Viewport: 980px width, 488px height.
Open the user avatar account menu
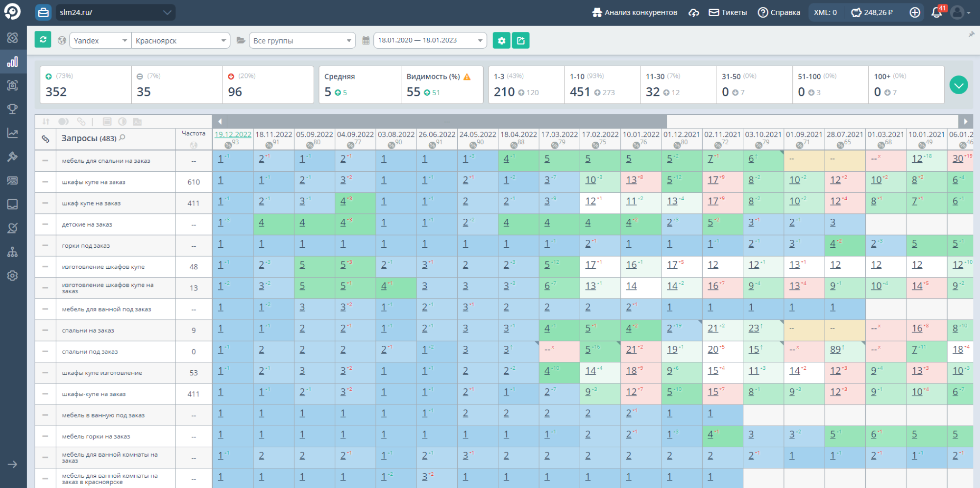pos(960,13)
